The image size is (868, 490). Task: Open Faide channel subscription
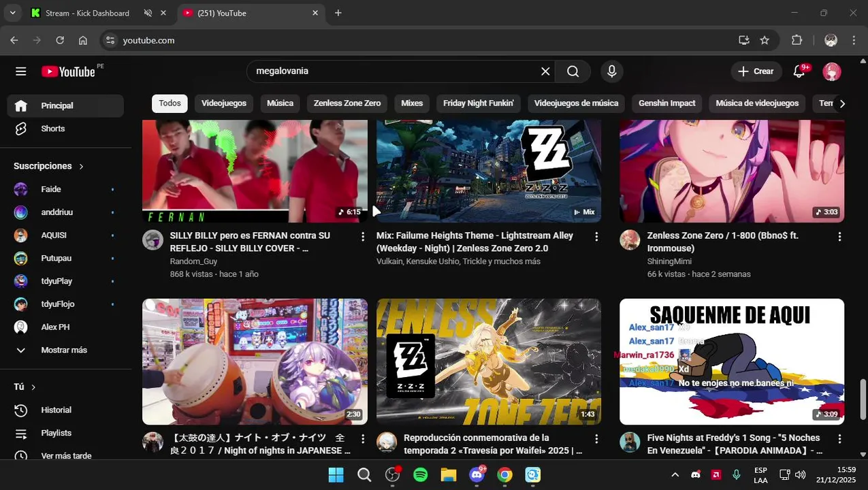pos(66,189)
